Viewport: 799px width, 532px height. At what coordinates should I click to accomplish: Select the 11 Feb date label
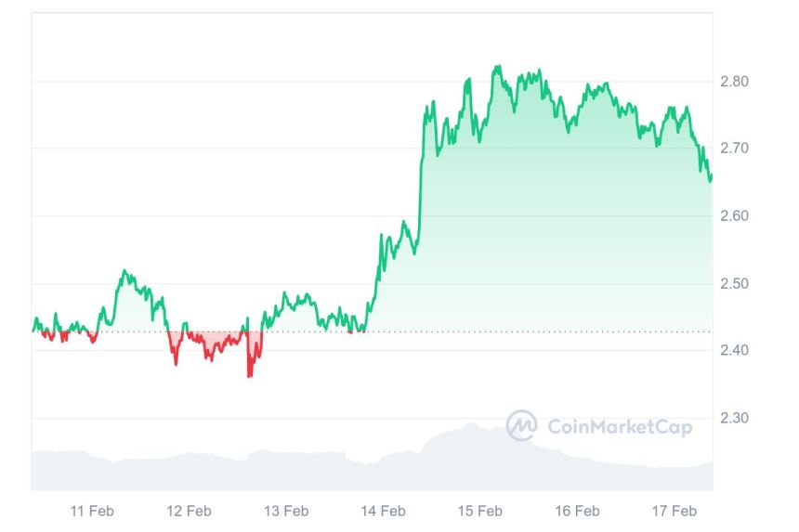tap(92, 511)
